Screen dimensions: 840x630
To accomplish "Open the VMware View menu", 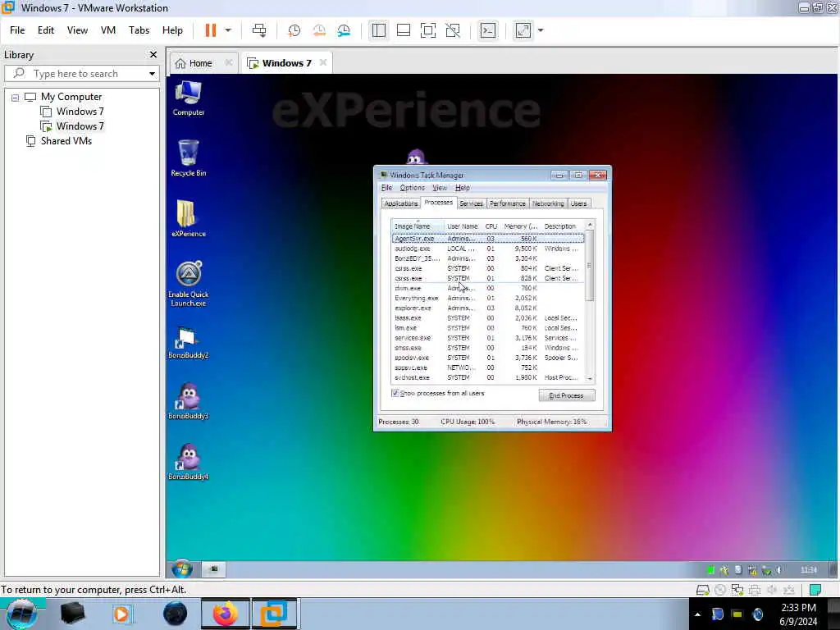I will tap(77, 30).
